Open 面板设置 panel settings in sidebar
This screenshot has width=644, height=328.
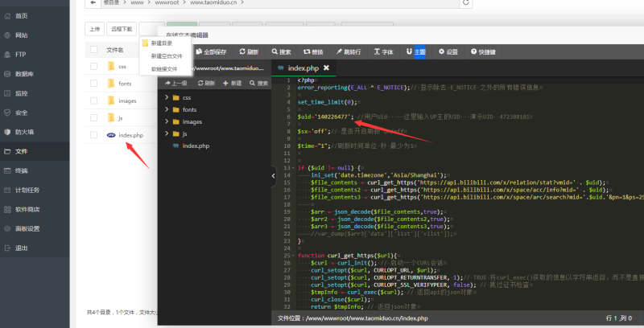tap(27, 229)
